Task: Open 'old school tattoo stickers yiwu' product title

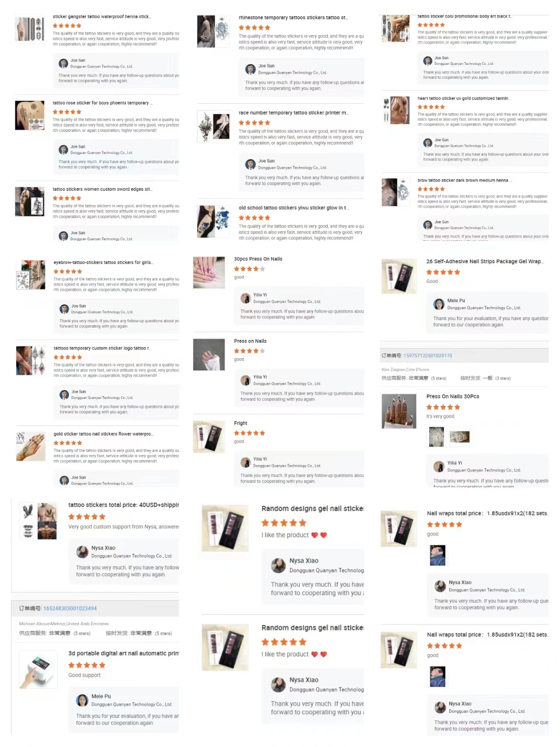Action: (x=293, y=208)
